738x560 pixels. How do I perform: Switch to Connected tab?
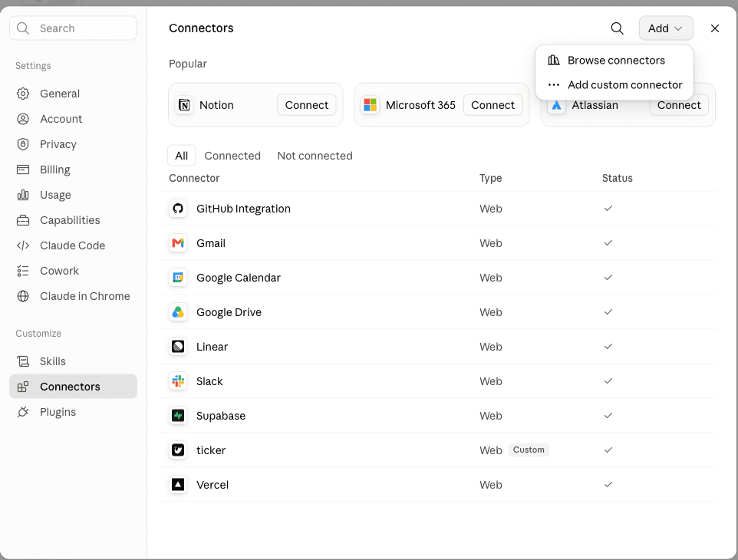tap(232, 156)
